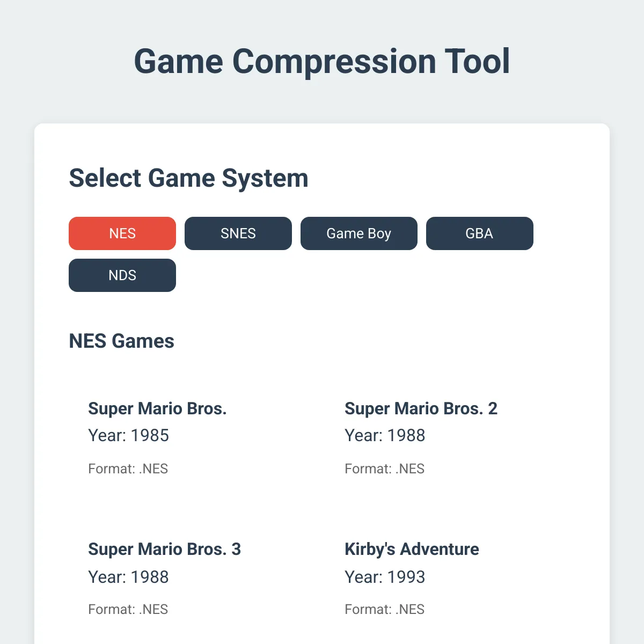
Task: Select the NES system tab
Action: [122, 233]
